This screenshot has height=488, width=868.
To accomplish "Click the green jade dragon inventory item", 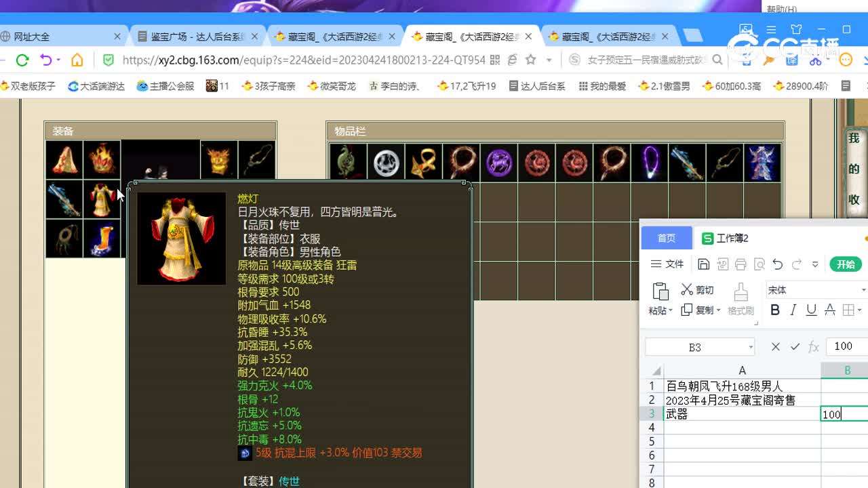I will (x=348, y=163).
